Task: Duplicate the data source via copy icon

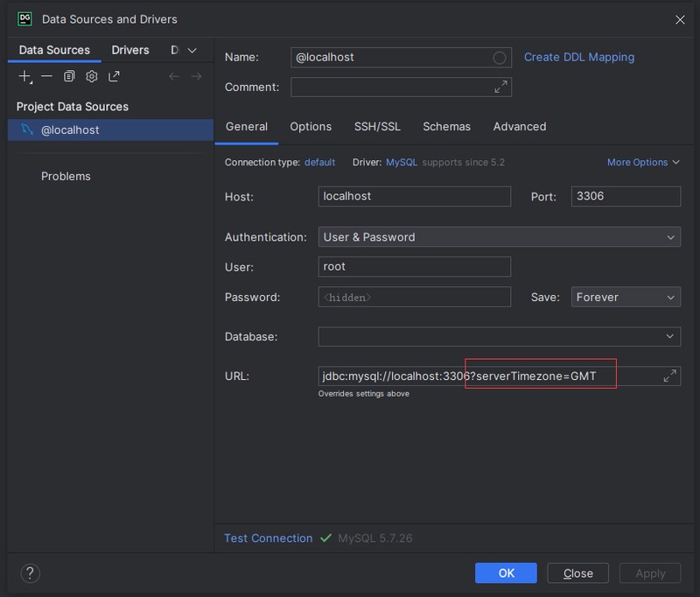Action: pos(69,77)
